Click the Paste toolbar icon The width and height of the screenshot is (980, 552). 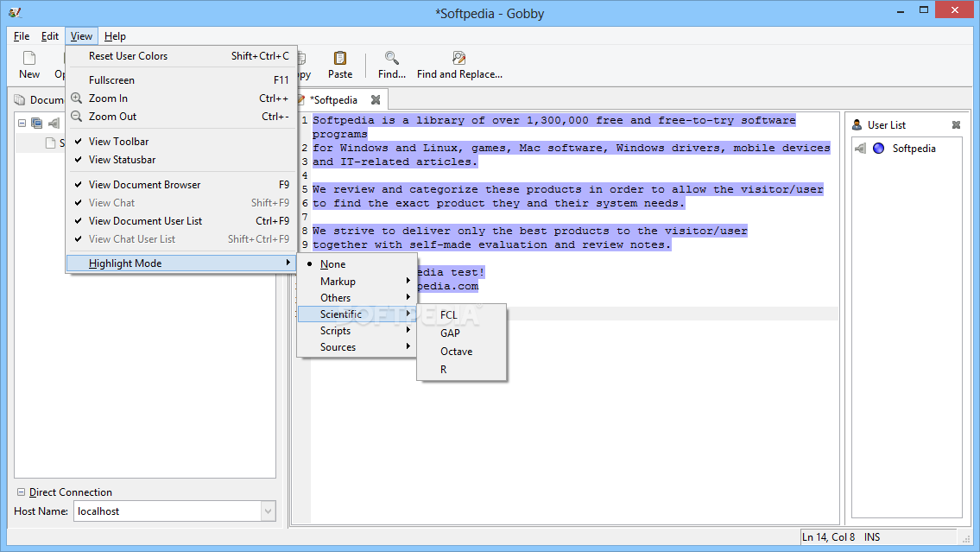340,58
